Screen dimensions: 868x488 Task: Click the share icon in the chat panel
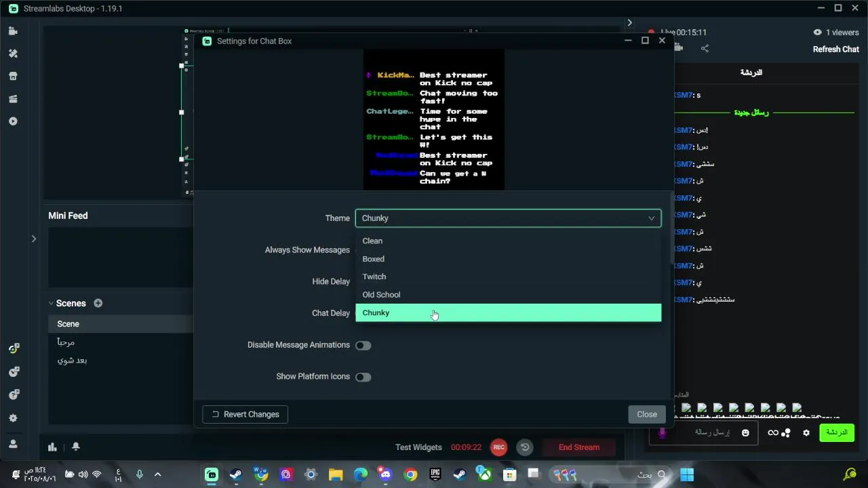(x=705, y=48)
